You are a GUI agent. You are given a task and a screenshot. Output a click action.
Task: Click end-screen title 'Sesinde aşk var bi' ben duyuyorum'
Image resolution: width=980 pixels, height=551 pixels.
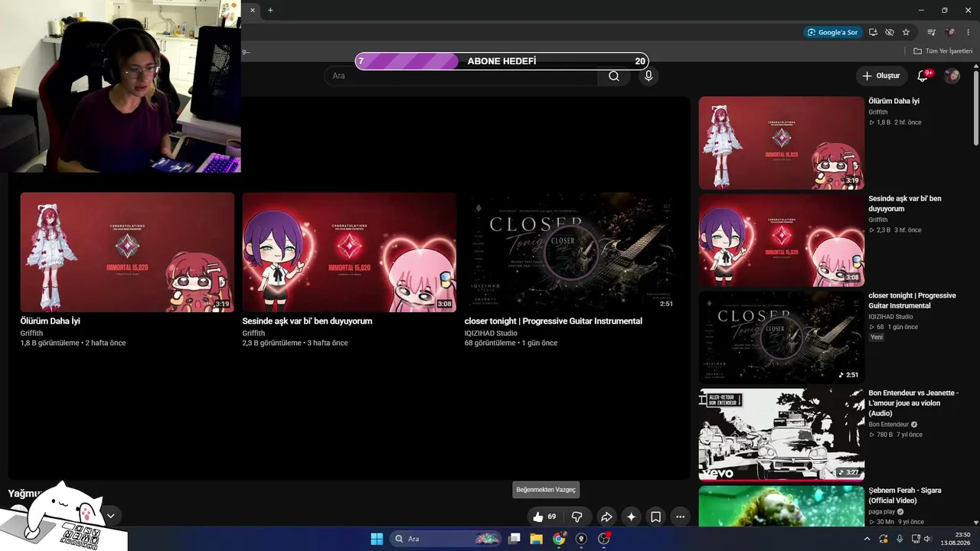coord(307,321)
